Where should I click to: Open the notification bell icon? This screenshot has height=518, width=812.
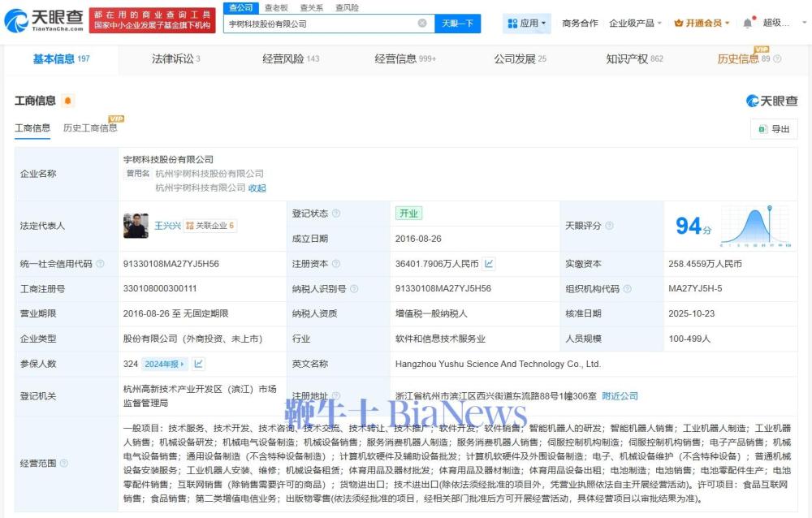point(747,24)
